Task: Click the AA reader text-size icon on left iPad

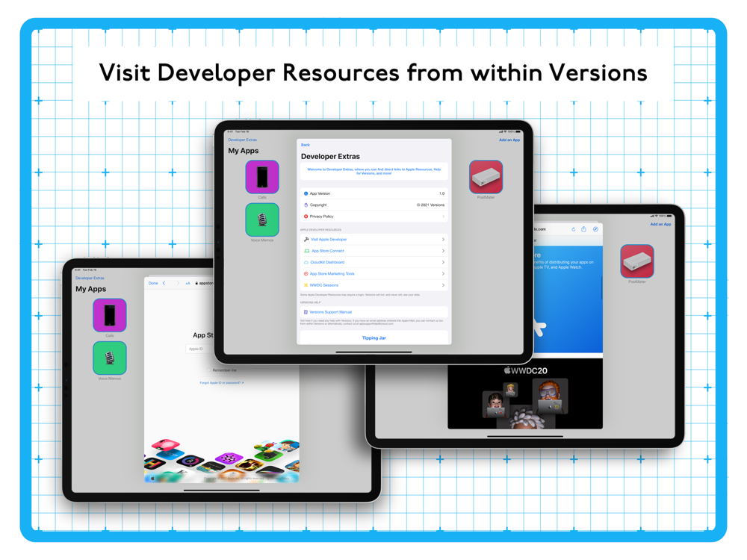Action: point(187,283)
